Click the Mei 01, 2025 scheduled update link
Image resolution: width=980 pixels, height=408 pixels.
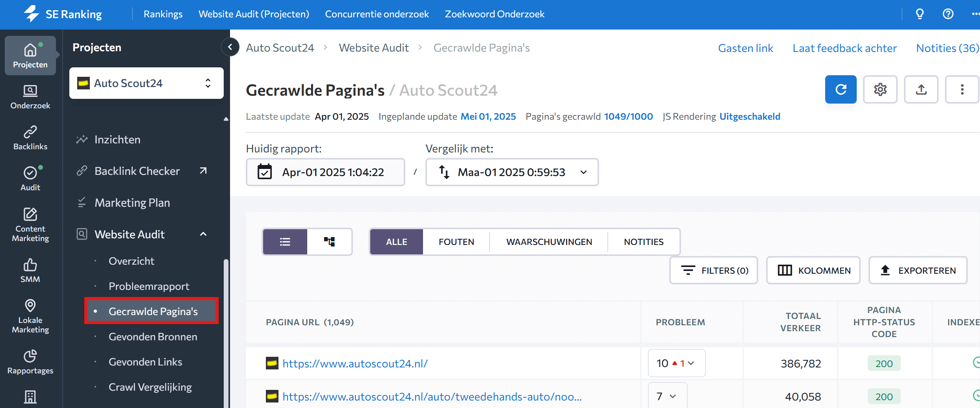click(488, 117)
